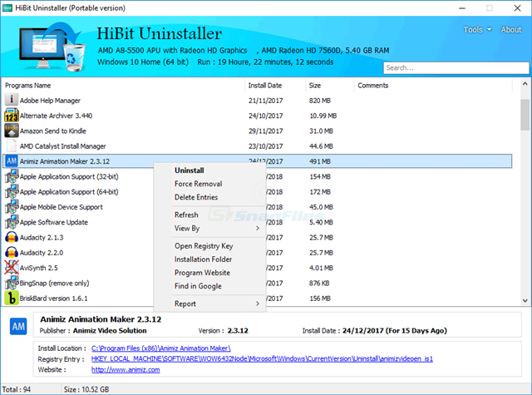Click the Alternate Archiver 3.440 icon

(x=11, y=115)
